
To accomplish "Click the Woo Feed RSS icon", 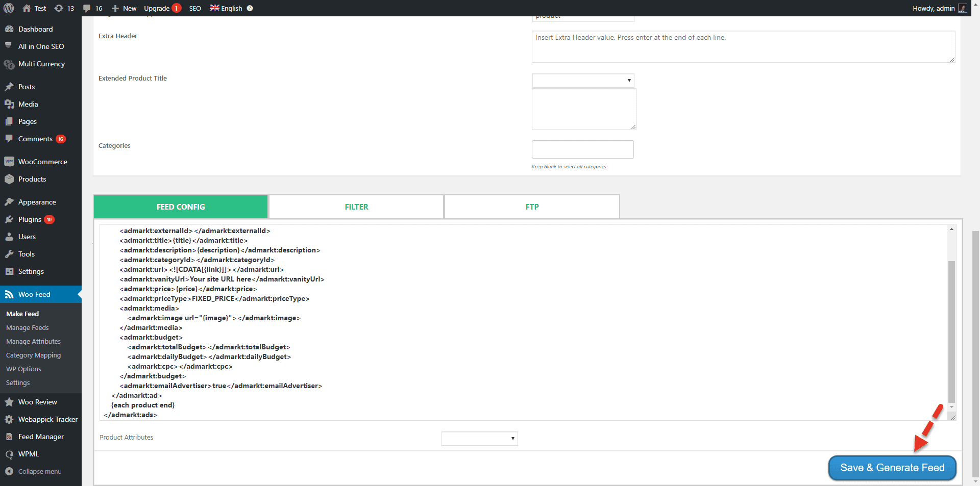I will 9,294.
